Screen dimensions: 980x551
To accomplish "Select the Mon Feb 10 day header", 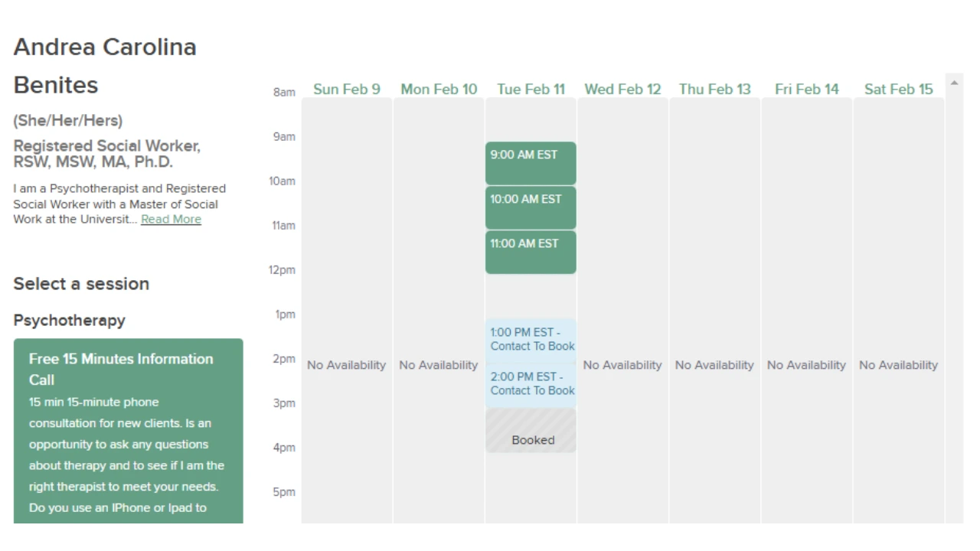I will (x=439, y=90).
